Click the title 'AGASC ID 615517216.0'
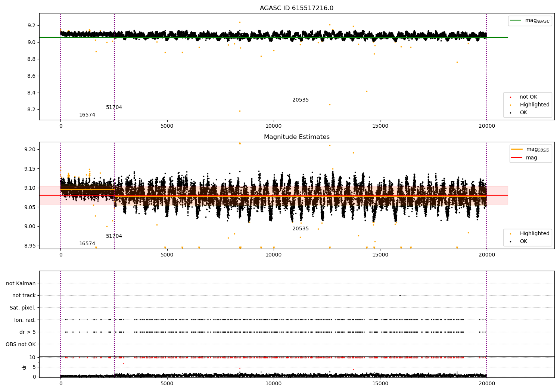Screen dimensions: 560x392 coord(296,8)
